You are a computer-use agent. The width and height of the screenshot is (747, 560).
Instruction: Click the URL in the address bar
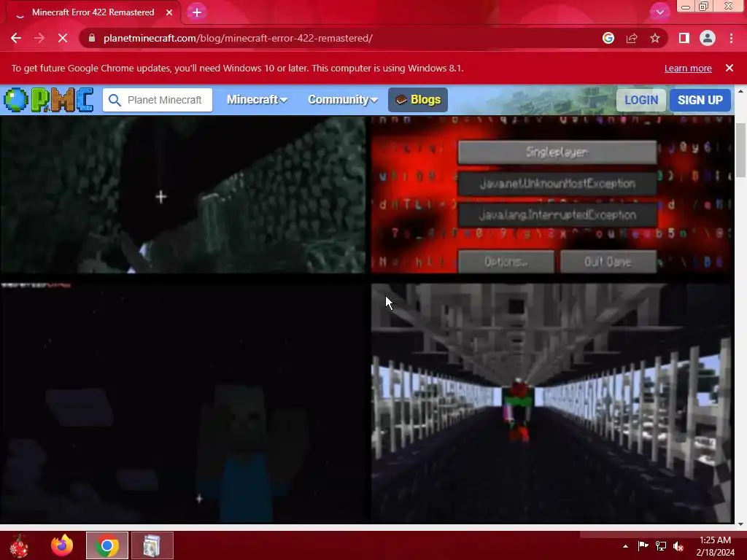point(238,38)
